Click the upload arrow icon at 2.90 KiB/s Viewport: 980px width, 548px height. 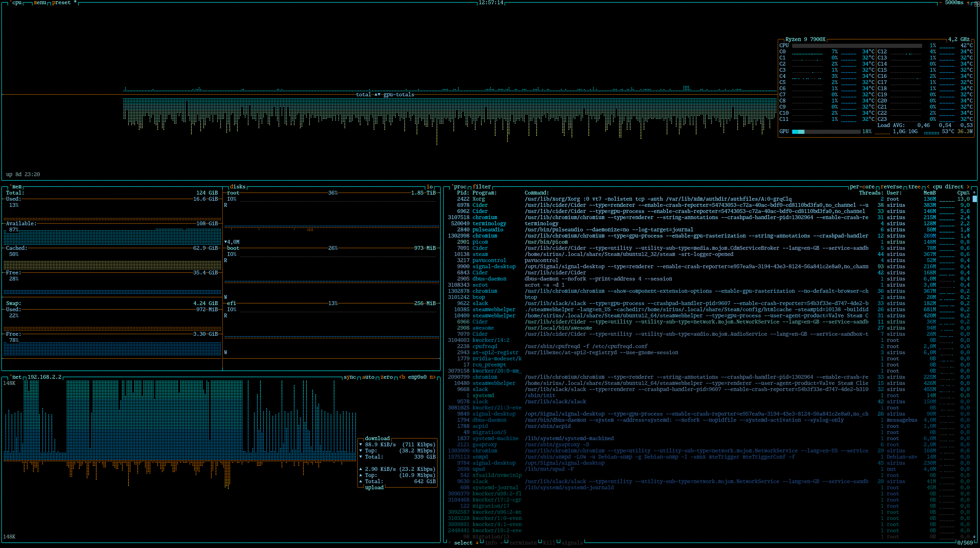[361, 469]
